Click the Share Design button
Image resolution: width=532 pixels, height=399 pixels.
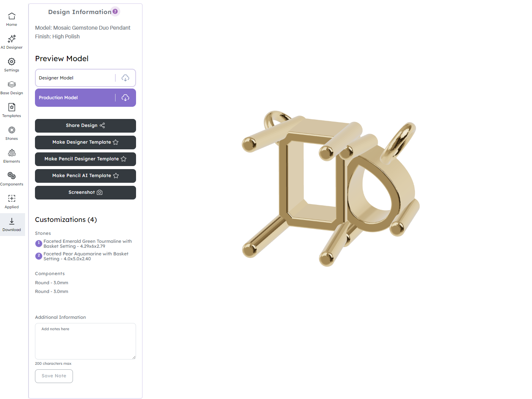click(85, 126)
